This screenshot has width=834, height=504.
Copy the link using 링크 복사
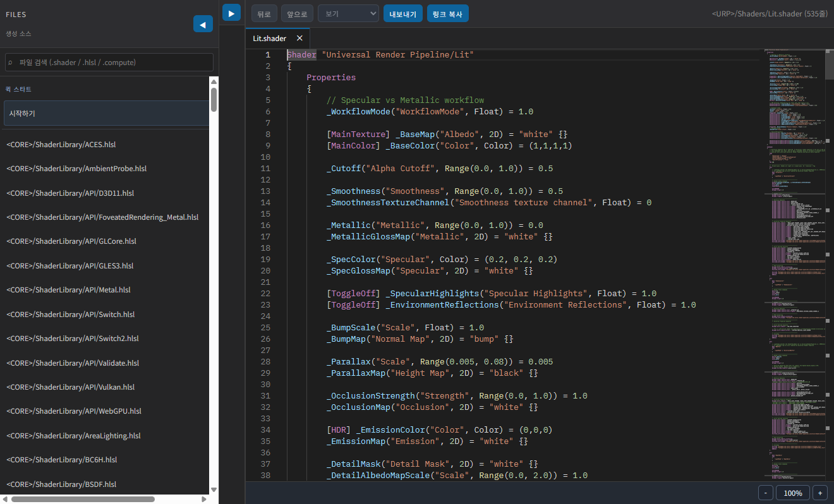tap(447, 13)
